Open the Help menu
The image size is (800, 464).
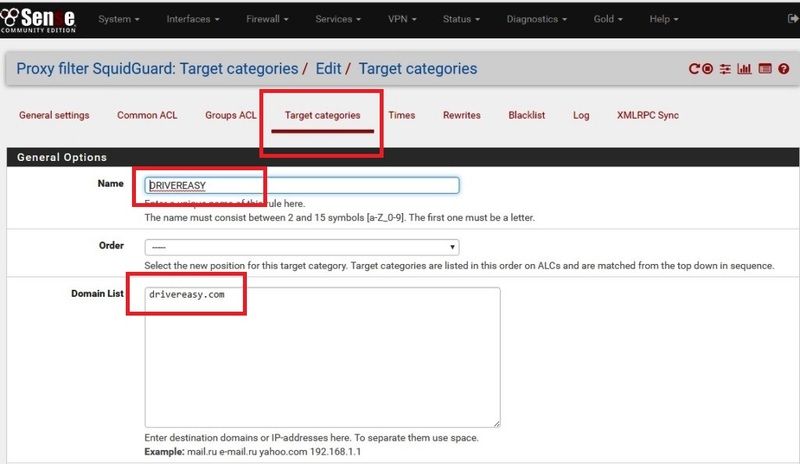tap(664, 19)
